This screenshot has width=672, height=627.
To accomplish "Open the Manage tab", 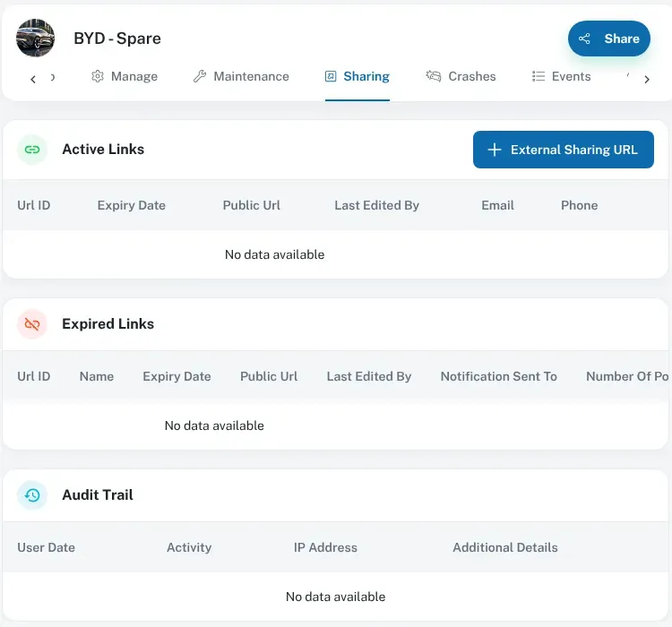I will pyautogui.click(x=125, y=76).
